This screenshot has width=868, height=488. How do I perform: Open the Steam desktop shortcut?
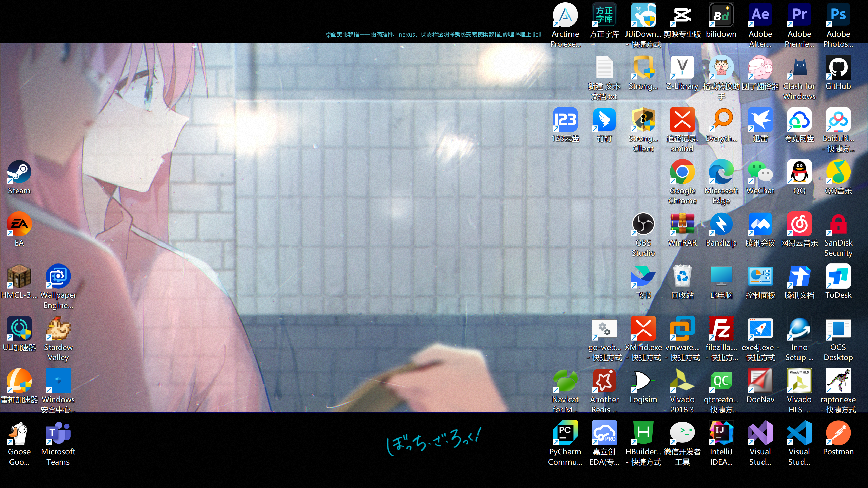pyautogui.click(x=19, y=172)
